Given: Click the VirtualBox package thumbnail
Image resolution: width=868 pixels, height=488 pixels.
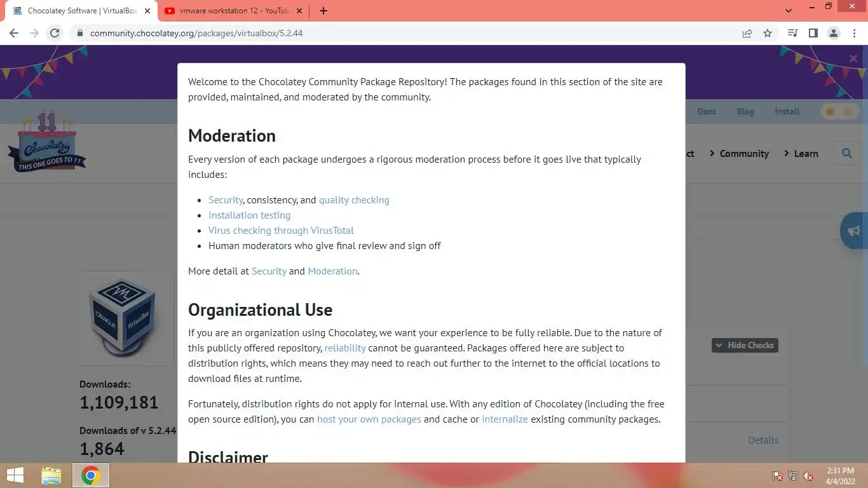Looking at the screenshot, I should (126, 318).
